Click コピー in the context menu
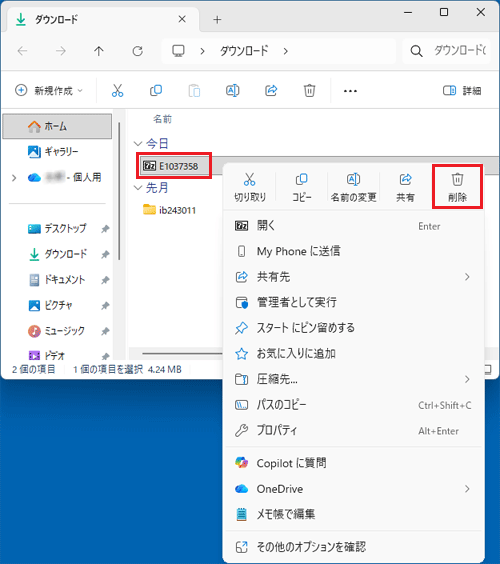 (301, 187)
